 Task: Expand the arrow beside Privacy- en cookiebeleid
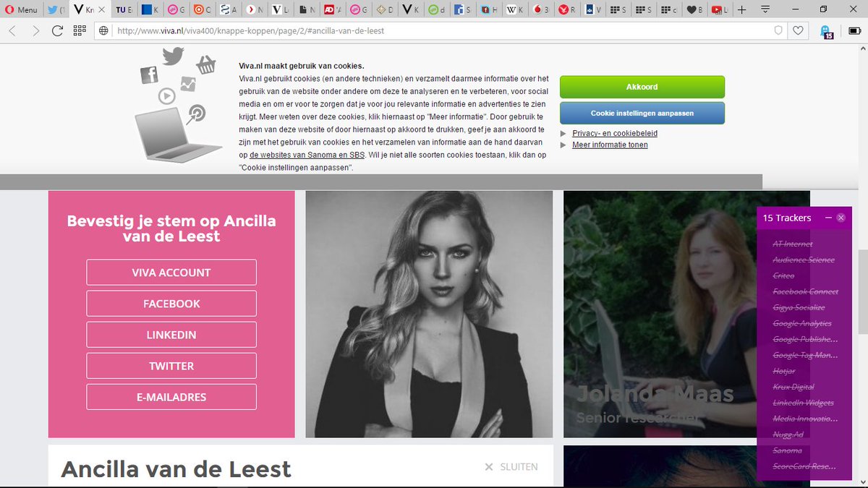(x=563, y=133)
